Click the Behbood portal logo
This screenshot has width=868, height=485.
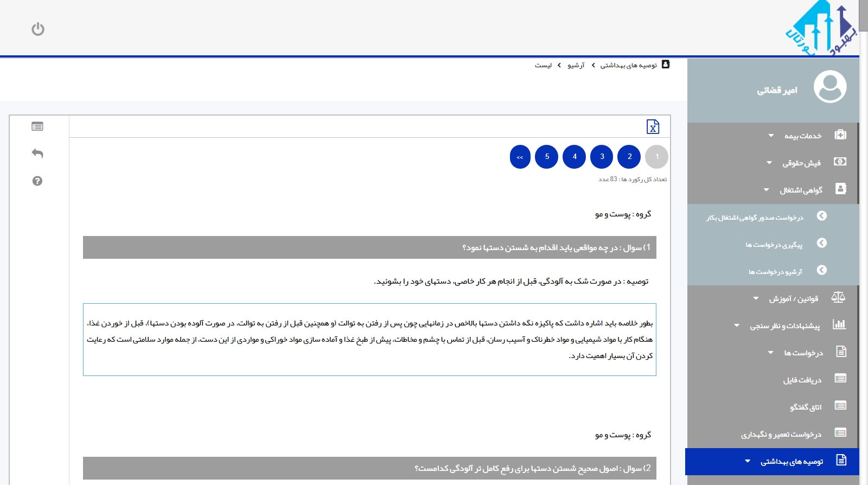tap(820, 29)
